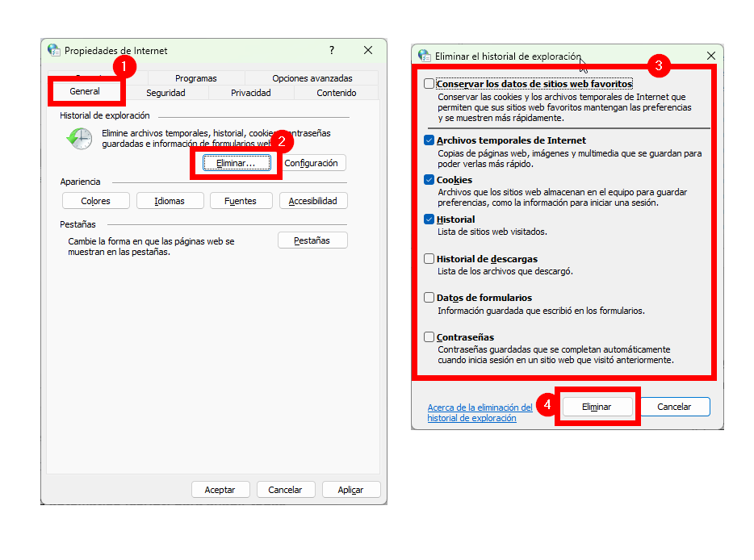The height and width of the screenshot is (560, 754).
Task: Go to the Programas tab
Action: 195,78
